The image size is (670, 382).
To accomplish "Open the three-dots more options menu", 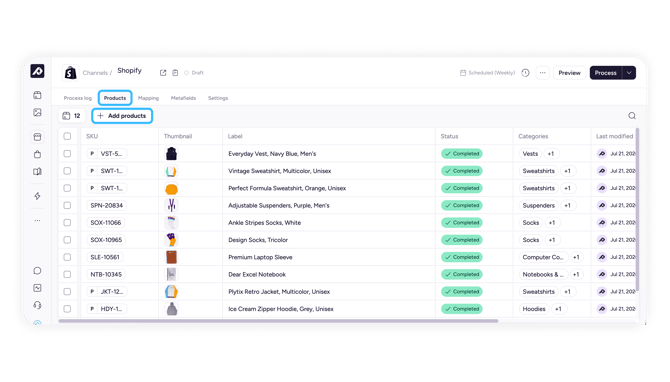I will (x=543, y=73).
